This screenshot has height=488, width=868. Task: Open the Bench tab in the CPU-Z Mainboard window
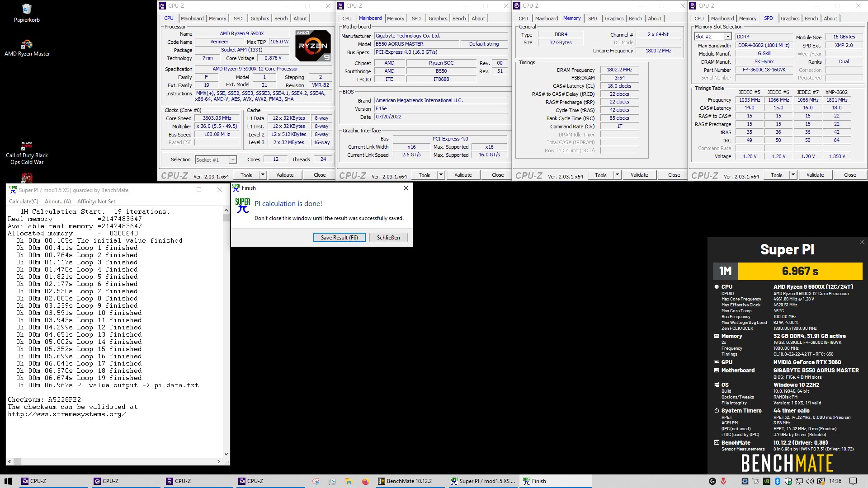(x=459, y=19)
